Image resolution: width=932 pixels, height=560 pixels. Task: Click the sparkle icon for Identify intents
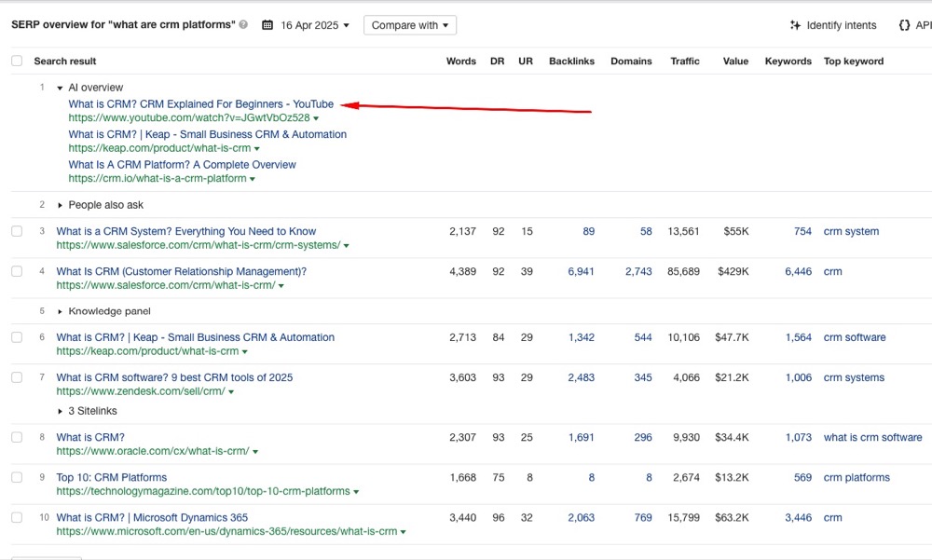point(795,25)
